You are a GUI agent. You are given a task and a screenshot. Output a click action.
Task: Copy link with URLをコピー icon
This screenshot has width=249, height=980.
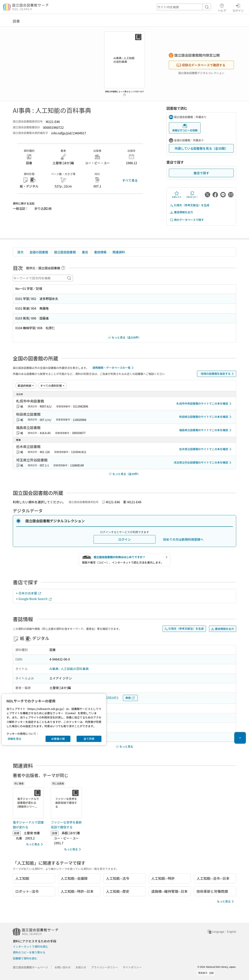pos(192,194)
